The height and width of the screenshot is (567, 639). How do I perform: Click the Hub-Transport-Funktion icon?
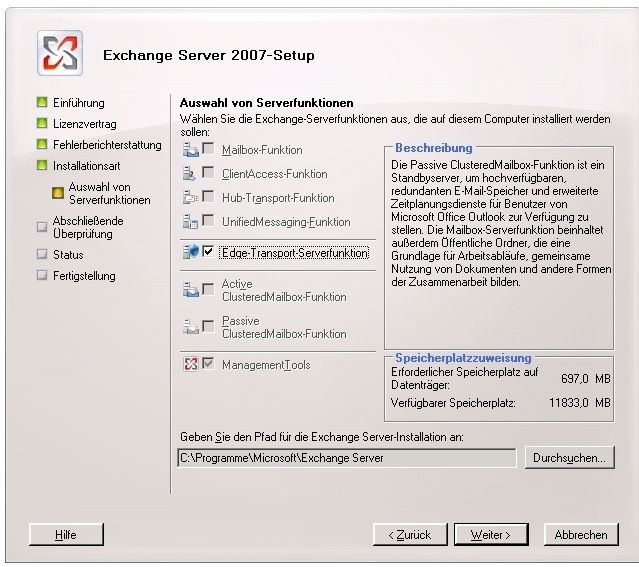pyautogui.click(x=190, y=197)
